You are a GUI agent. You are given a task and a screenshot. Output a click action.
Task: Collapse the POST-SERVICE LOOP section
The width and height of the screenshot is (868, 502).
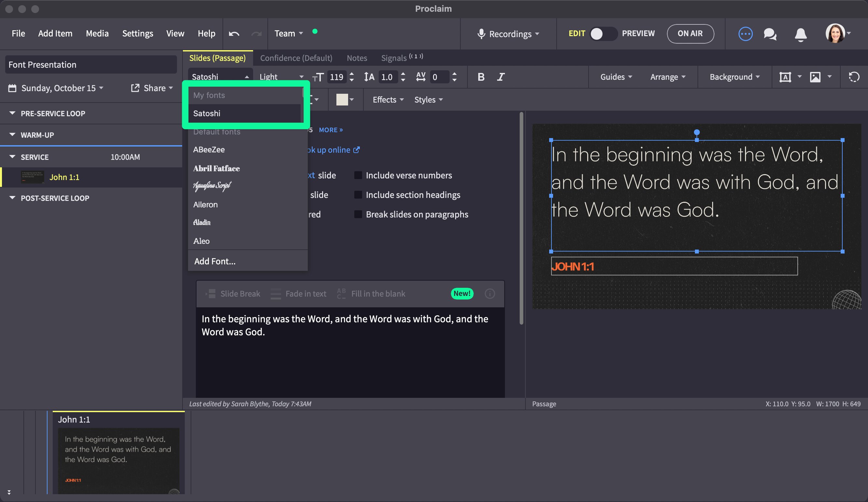12,198
